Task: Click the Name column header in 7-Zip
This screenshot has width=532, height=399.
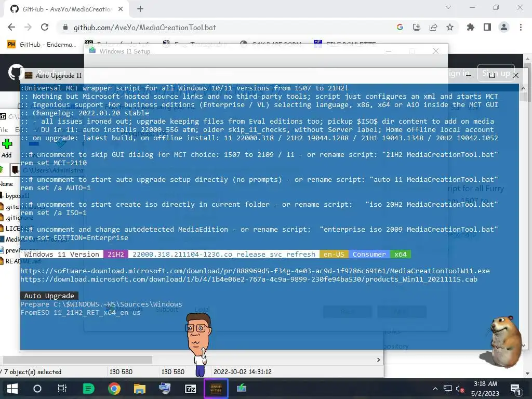Action: [6, 183]
